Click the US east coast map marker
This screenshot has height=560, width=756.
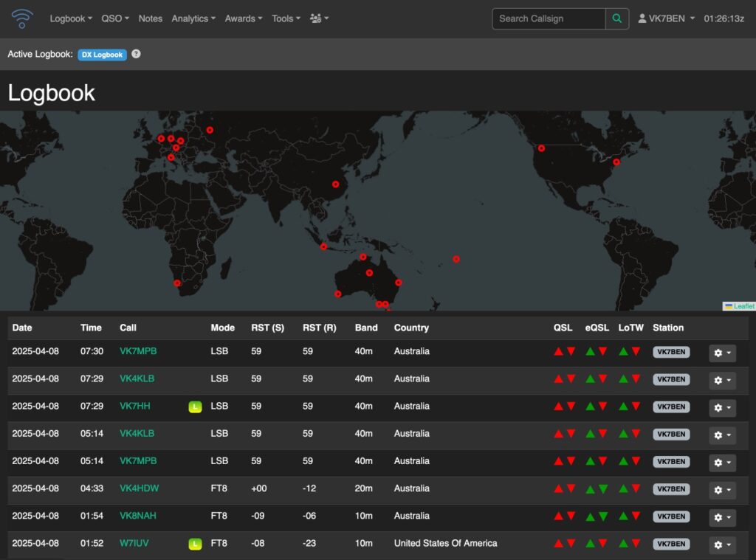coord(616,162)
